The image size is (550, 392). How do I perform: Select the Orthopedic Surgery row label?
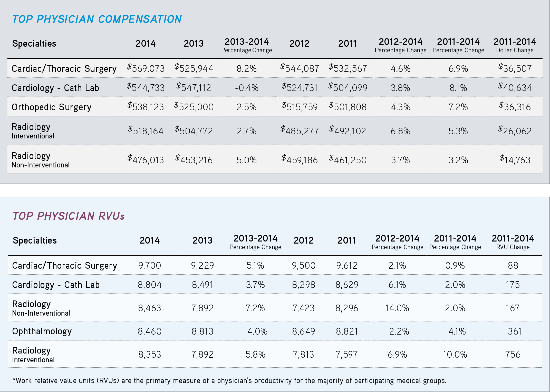click(x=52, y=107)
